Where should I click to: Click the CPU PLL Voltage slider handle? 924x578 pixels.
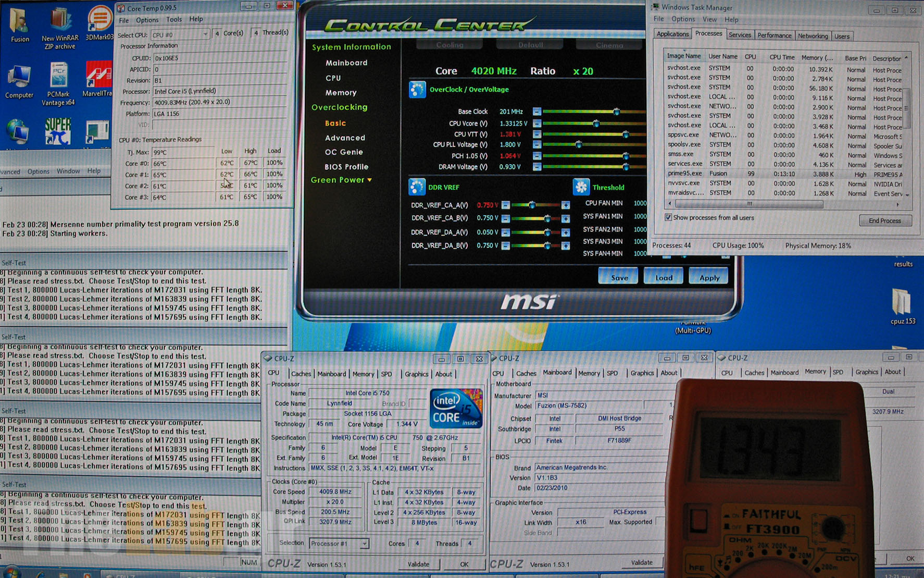(x=578, y=145)
